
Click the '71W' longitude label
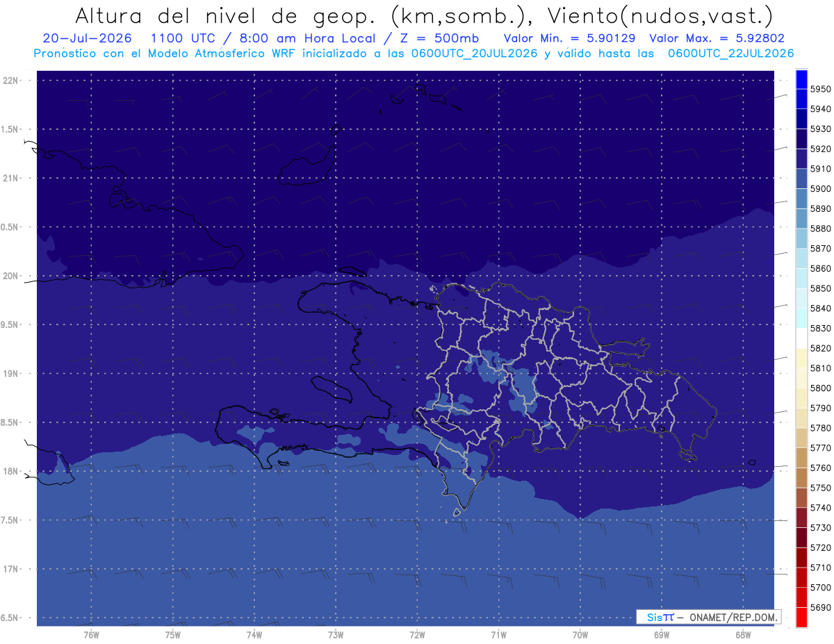click(x=498, y=634)
